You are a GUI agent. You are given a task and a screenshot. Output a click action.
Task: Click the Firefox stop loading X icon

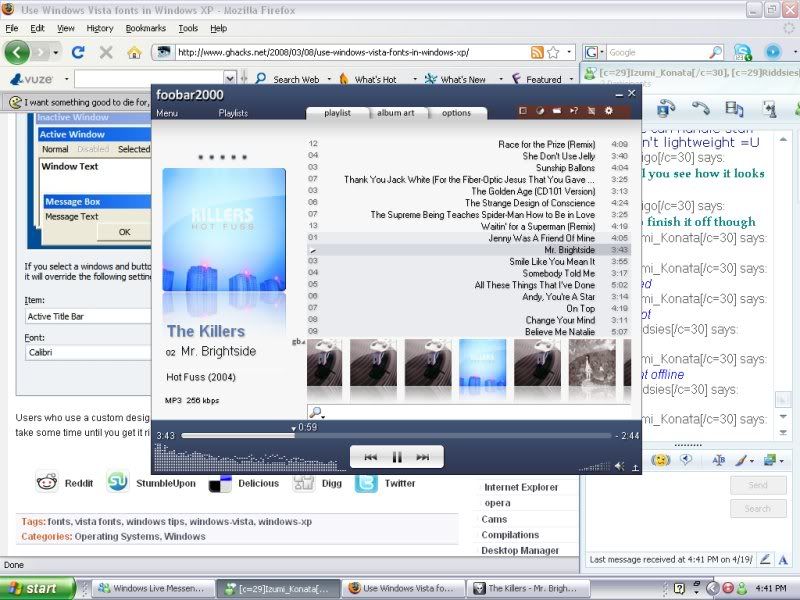[x=106, y=52]
